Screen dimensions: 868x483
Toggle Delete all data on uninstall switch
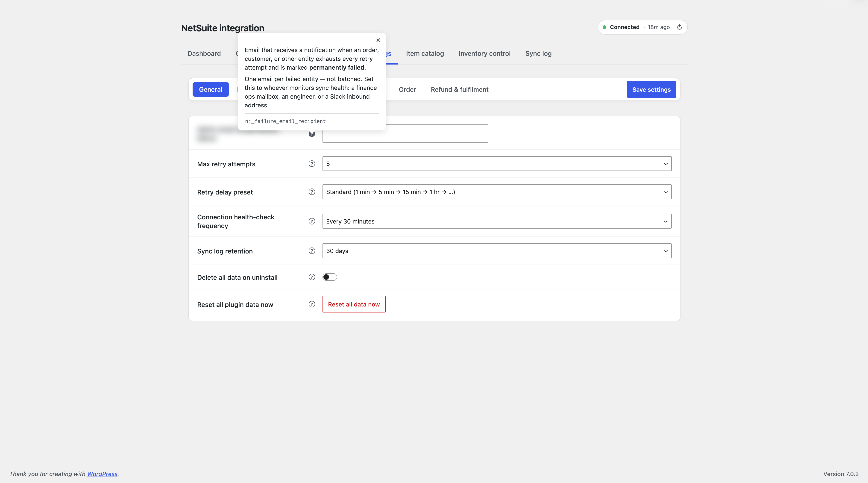pyautogui.click(x=330, y=277)
